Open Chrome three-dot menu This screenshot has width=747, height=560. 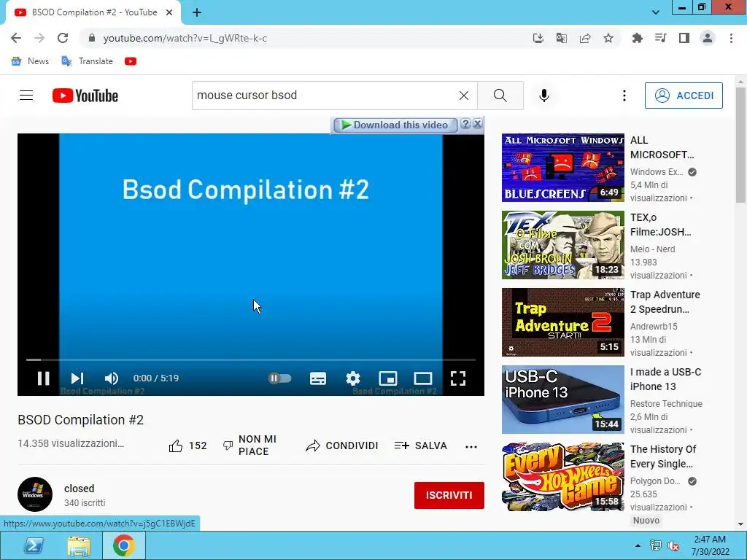pos(731,38)
